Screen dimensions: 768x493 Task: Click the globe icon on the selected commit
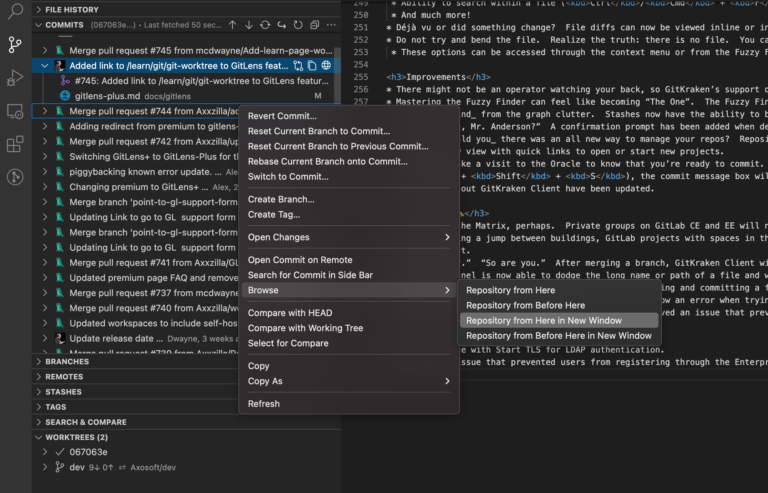327,65
